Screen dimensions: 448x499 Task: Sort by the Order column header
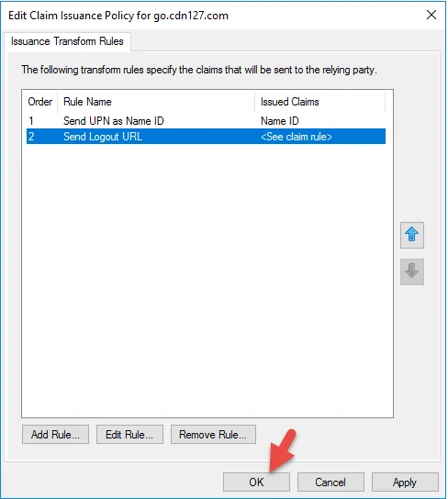[40, 102]
